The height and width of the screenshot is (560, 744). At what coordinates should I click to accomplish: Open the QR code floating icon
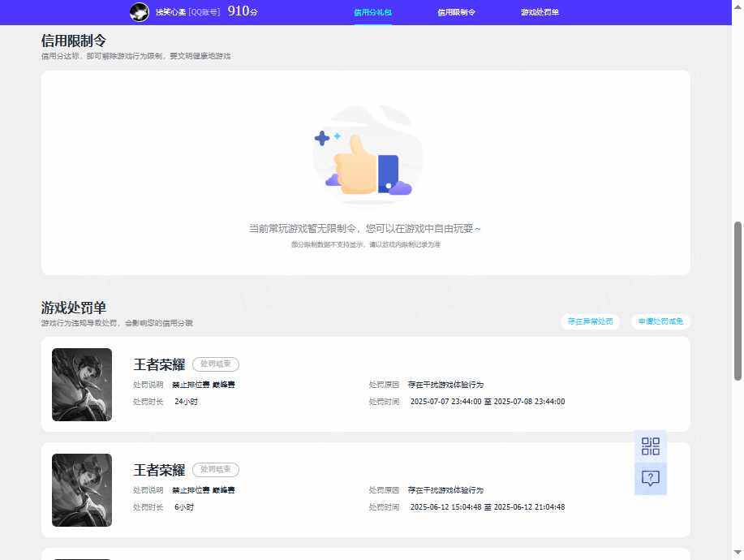(651, 446)
